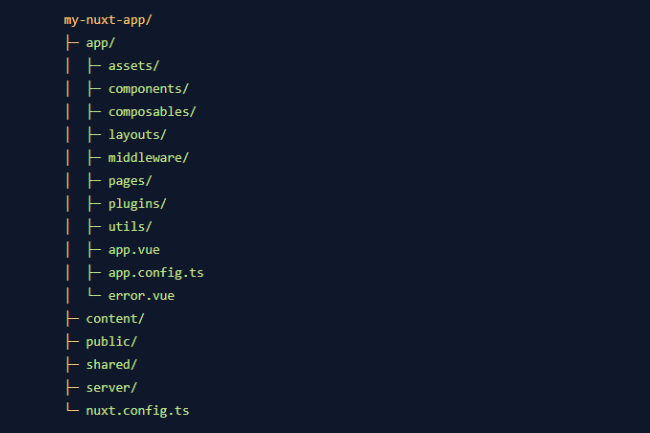Click the components/ folder entry
650x433 pixels.
(148, 89)
